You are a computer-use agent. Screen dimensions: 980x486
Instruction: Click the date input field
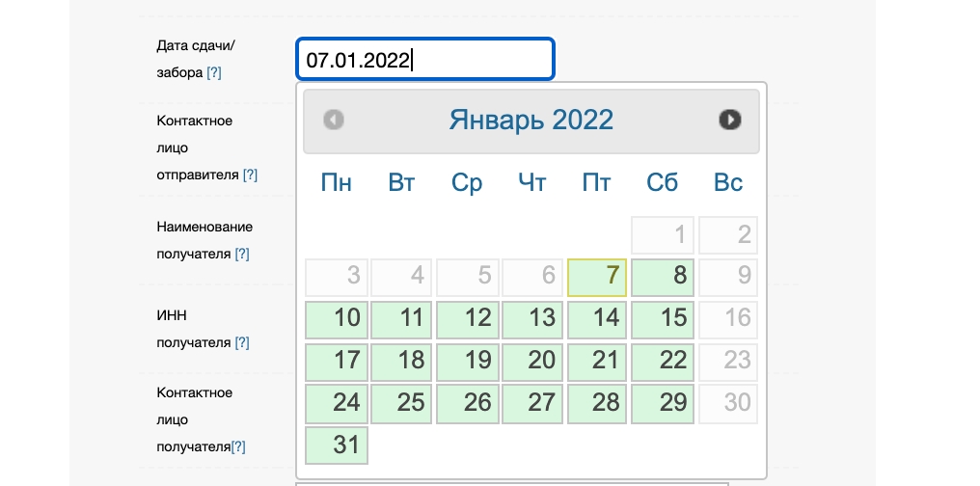(424, 60)
